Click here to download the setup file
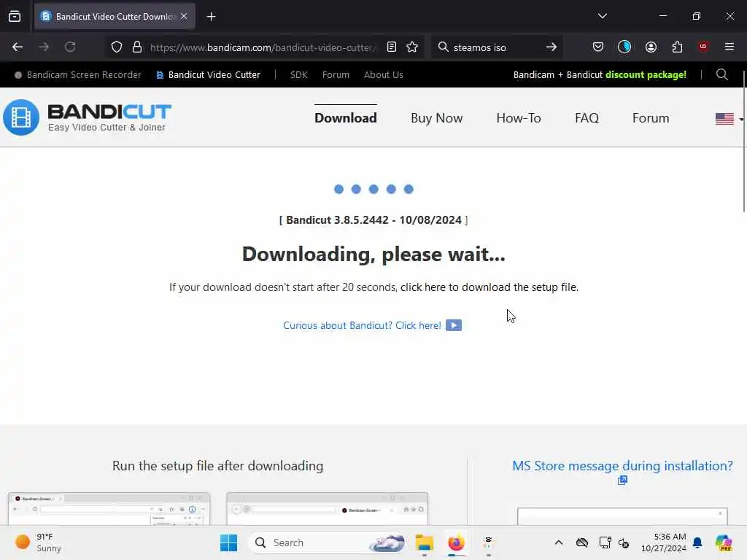Viewport: 747px width, 560px height. [x=489, y=287]
